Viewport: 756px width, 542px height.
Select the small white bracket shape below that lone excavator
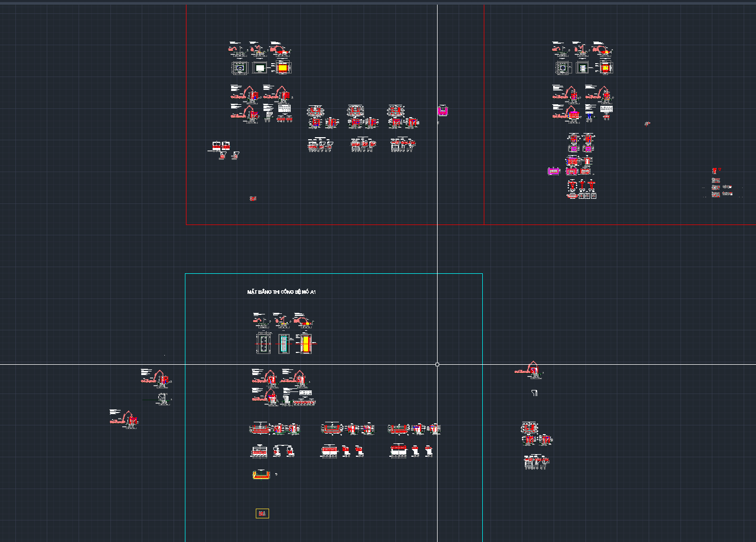point(535,393)
